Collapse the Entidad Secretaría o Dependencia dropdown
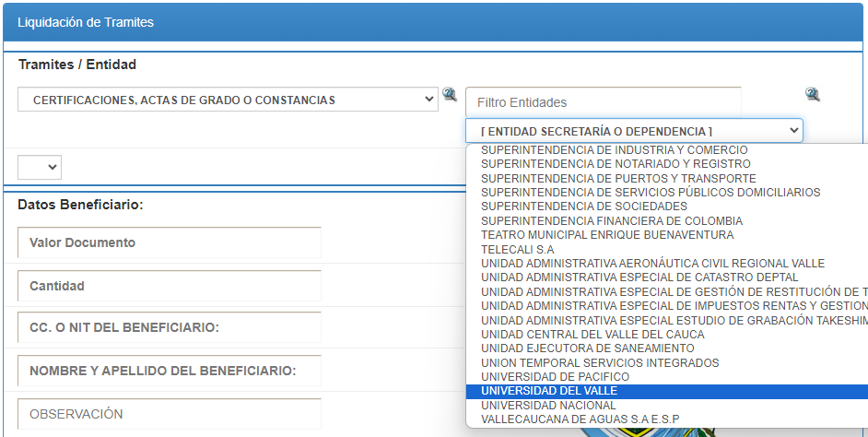The height and width of the screenshot is (437, 868). pyautogui.click(x=634, y=131)
